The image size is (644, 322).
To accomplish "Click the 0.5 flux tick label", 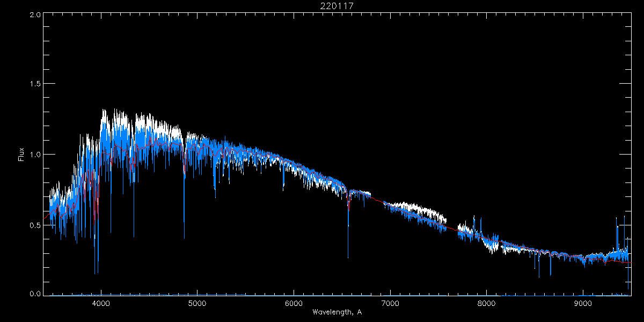I will [35, 225].
